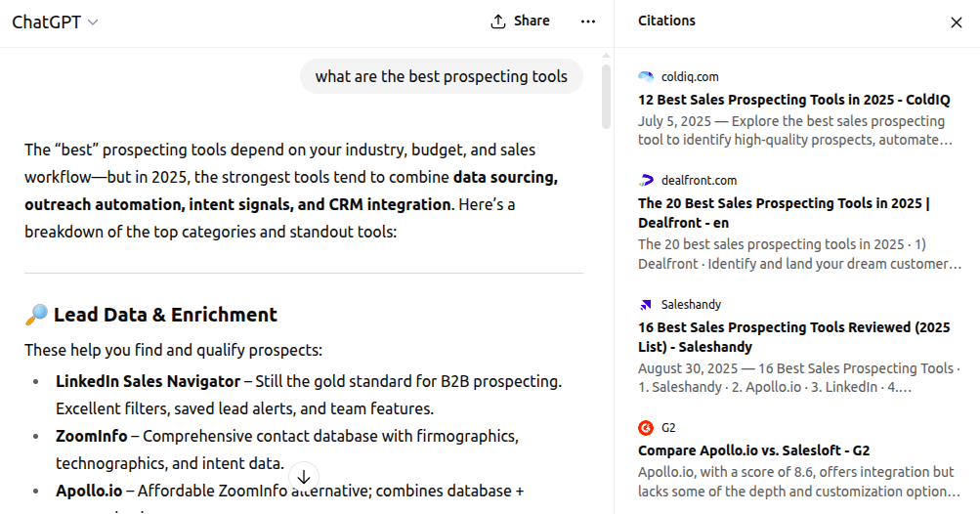Click 'These help you find and qualify prospects:' line
This screenshot has height=514, width=980.
pos(174,350)
